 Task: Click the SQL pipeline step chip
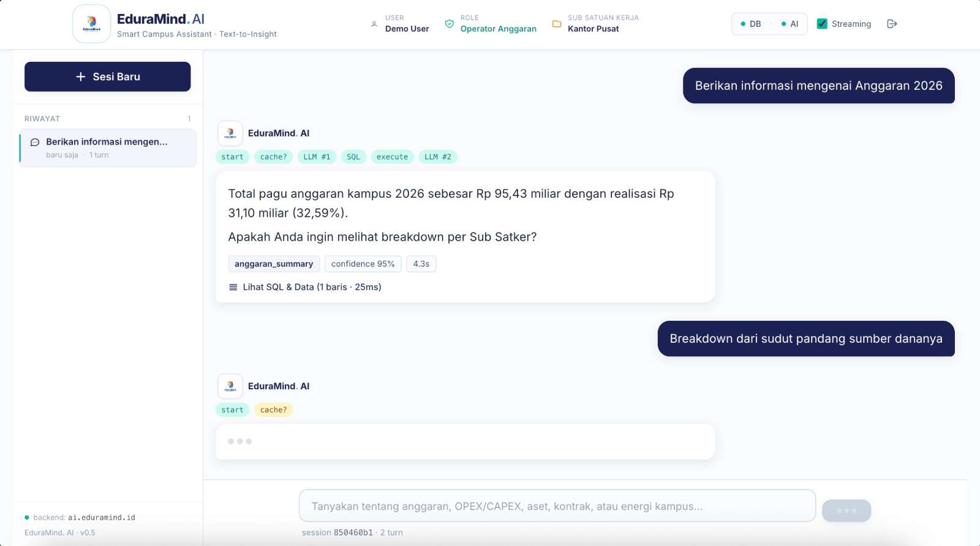(x=353, y=157)
